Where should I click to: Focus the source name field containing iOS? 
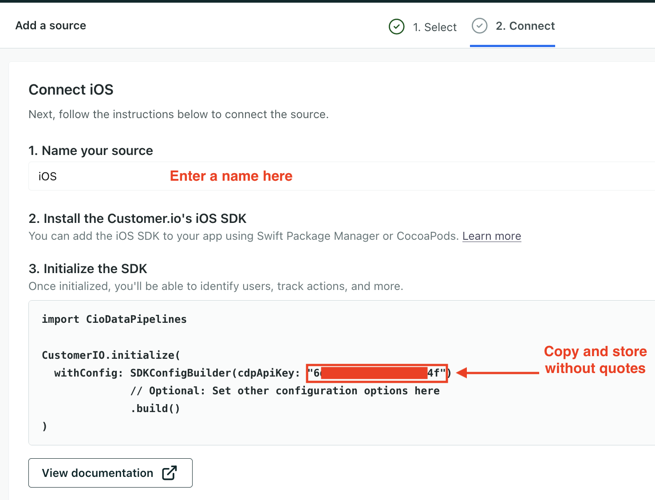pyautogui.click(x=341, y=176)
